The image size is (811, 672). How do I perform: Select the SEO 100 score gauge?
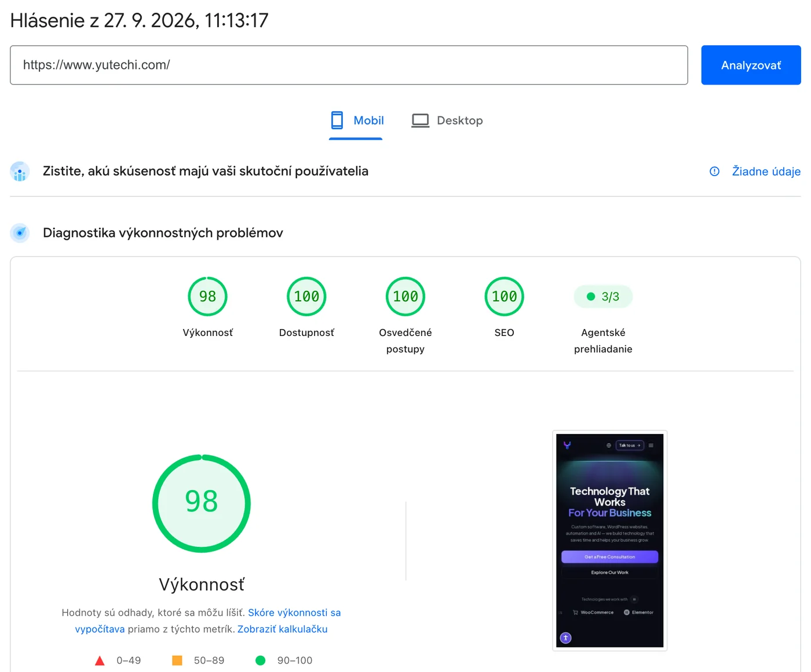[505, 297]
